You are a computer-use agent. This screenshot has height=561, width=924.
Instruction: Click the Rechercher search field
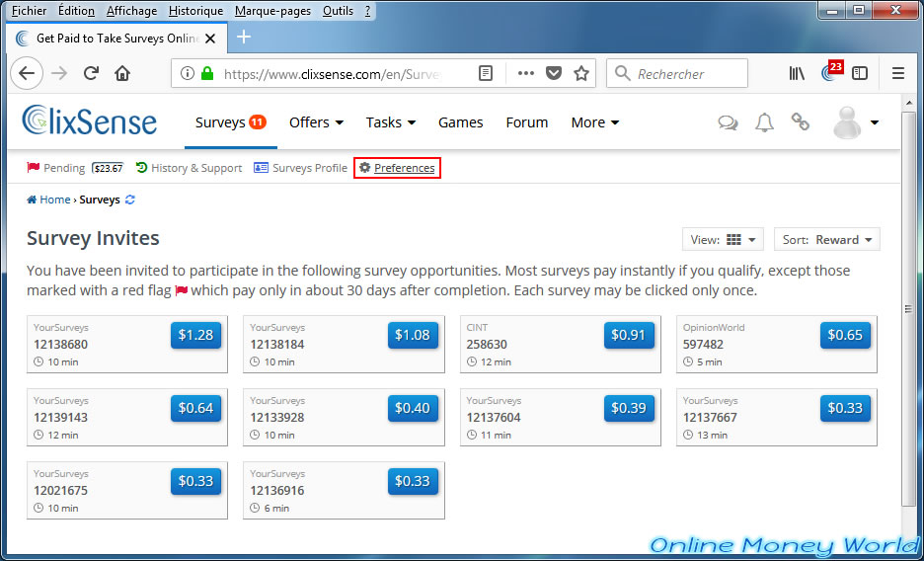(x=676, y=74)
